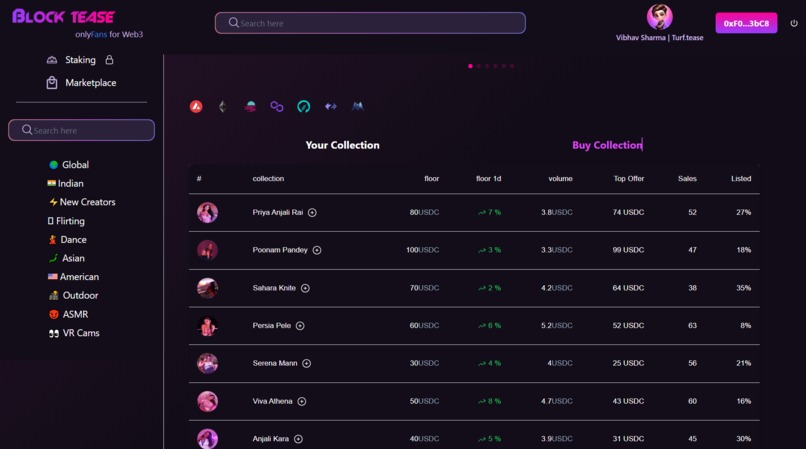Screen dimensions: 806x449
Task: Click the Staking lock icon
Action: (109, 60)
